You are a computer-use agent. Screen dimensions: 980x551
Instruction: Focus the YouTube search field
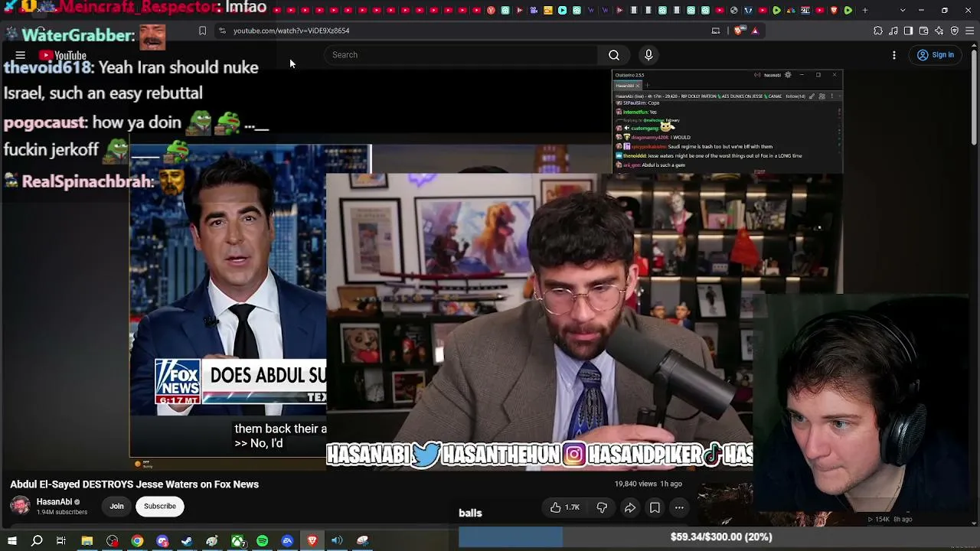click(462, 55)
